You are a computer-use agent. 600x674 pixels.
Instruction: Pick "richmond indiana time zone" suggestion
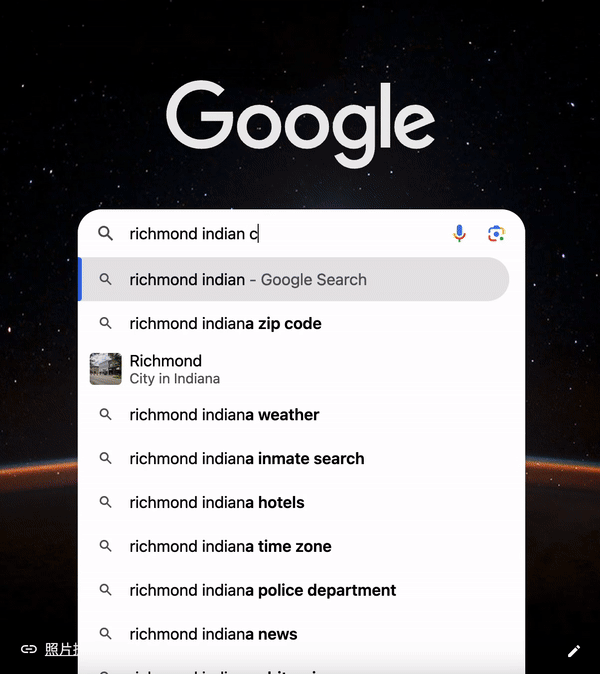click(230, 546)
